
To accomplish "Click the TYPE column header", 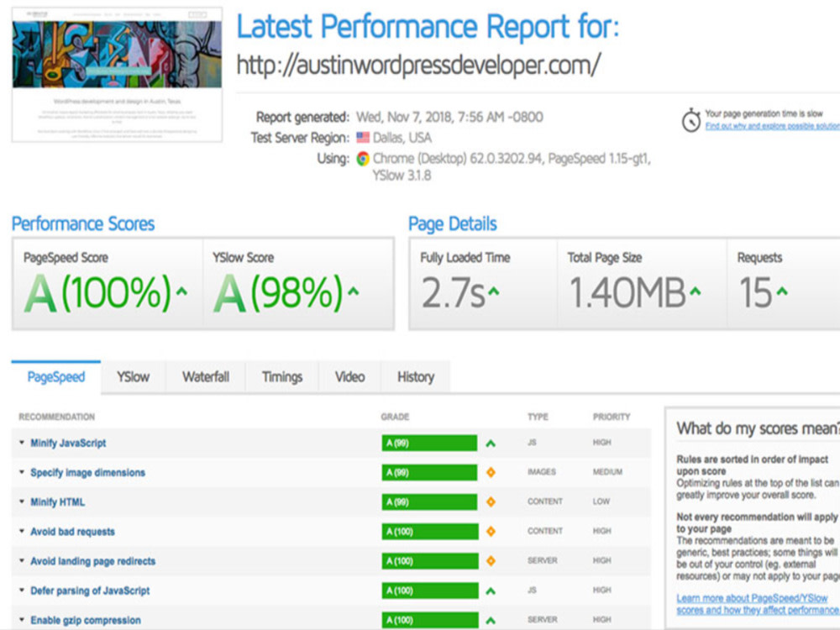I will point(538,417).
